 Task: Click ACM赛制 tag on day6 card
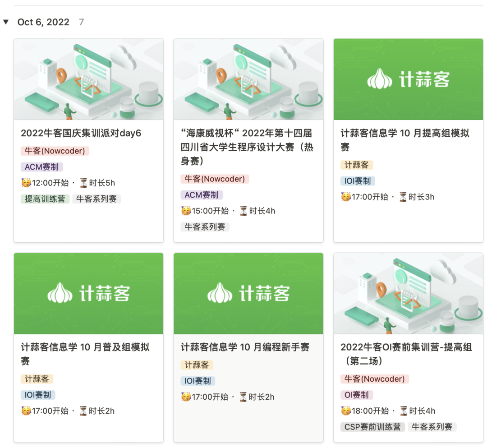point(41,167)
